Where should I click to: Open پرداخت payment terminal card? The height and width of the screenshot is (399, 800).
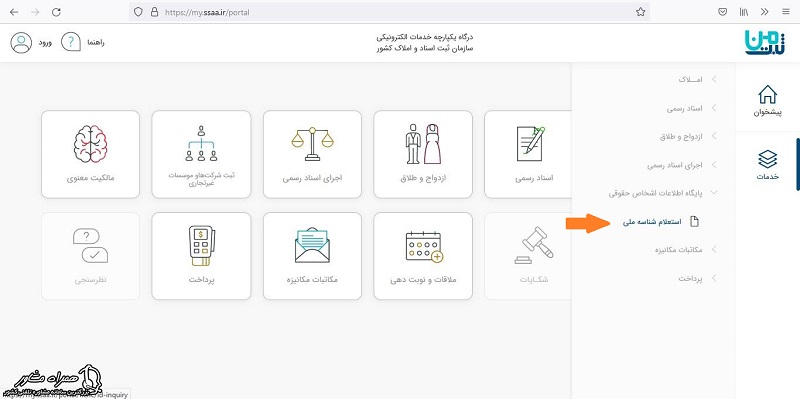(x=202, y=256)
